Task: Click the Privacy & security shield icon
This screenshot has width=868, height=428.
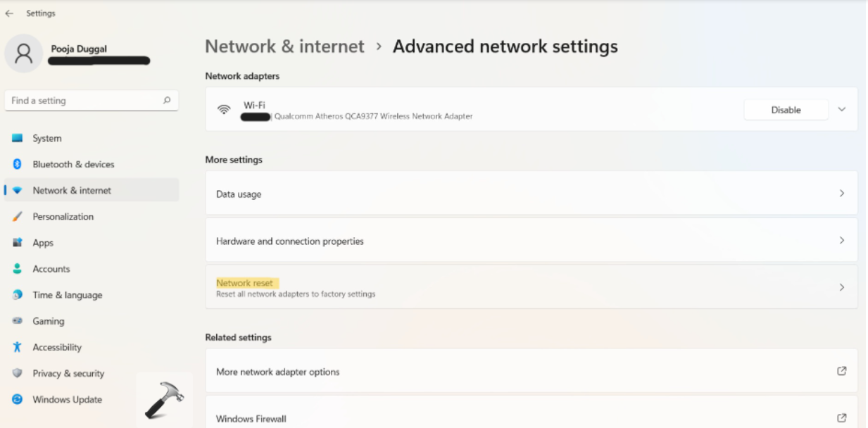Action: (18, 373)
